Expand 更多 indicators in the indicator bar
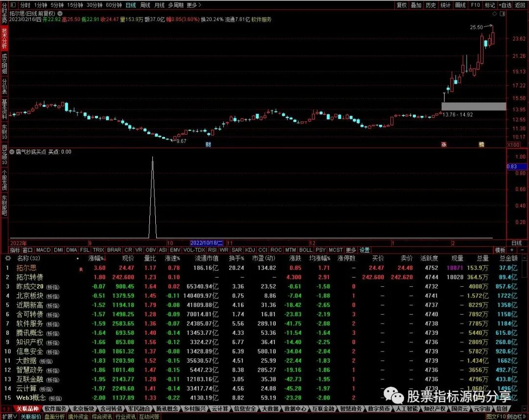Screen dimensions: 529x420 (351, 250)
